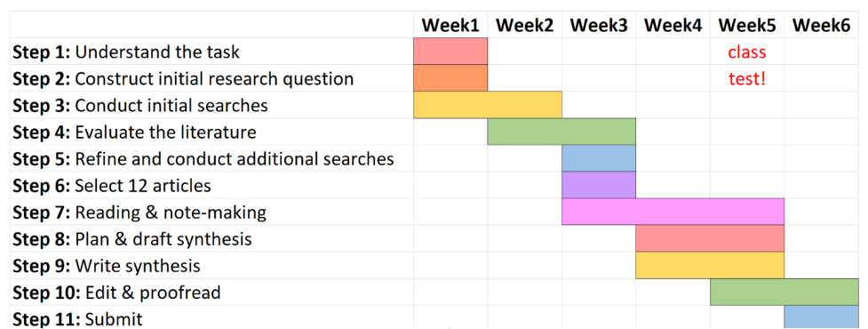Click the Step 2 research question label
Viewport: 868px width, 329px height.
pos(183,78)
